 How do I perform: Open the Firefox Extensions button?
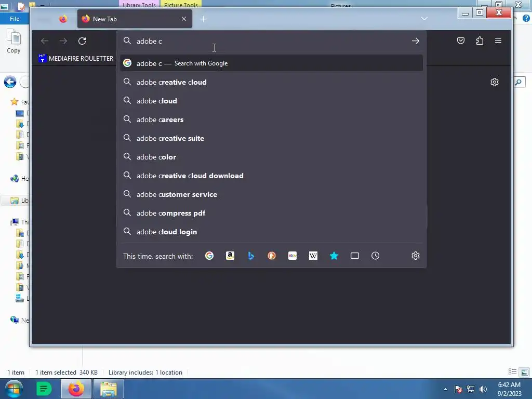pos(480,41)
